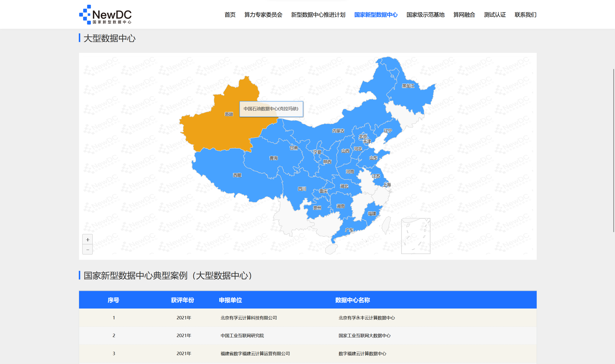Click the 黑龙江 province on map
This screenshot has width=615, height=364.
(408, 86)
